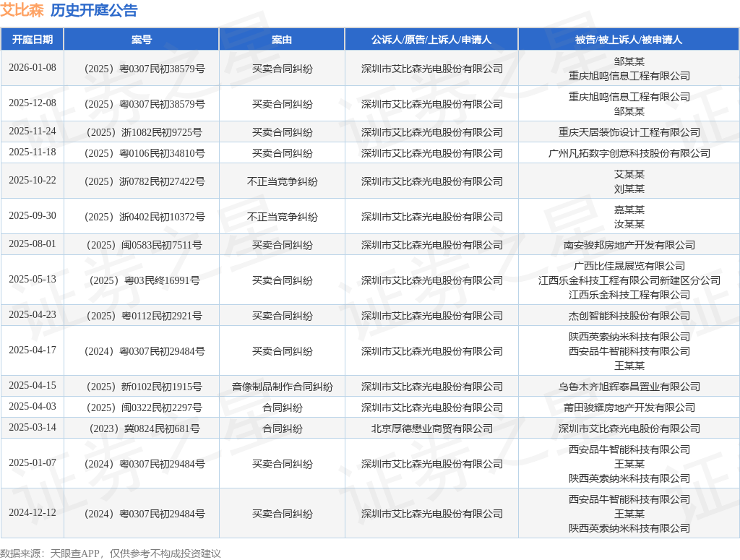Click the 开庭日期 column header

coord(32,40)
